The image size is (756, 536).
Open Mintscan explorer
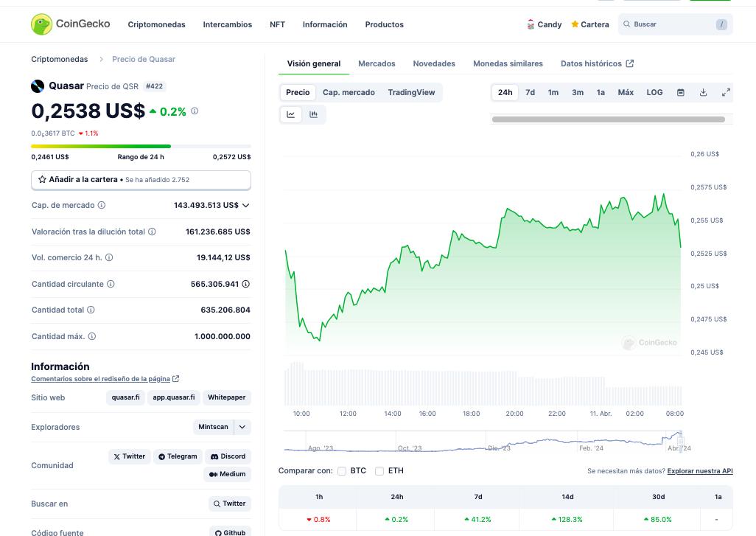coord(213,427)
